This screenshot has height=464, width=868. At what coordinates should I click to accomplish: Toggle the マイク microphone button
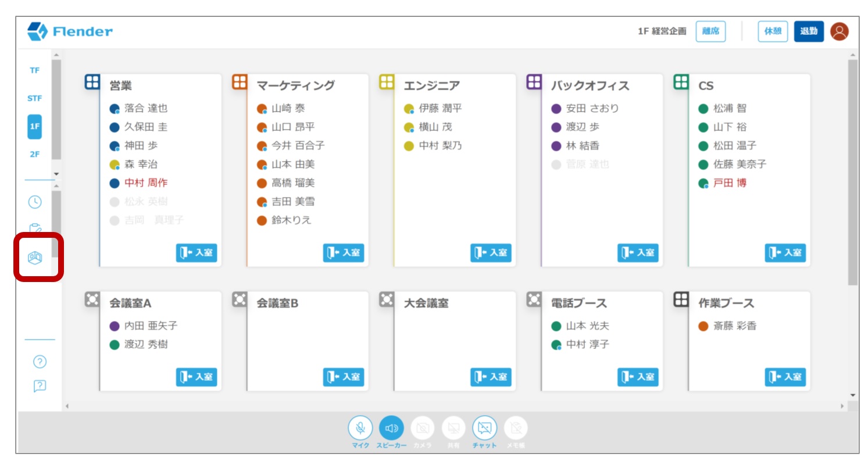pos(360,428)
